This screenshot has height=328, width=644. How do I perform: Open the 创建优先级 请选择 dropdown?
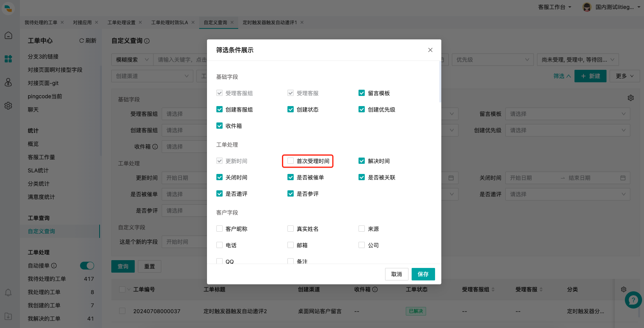(x=568, y=130)
